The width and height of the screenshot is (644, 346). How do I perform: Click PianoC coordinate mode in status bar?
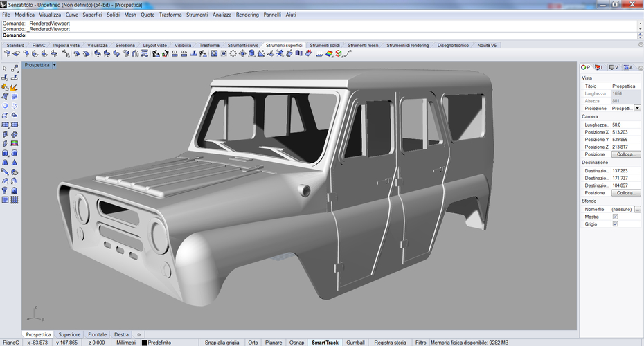11,343
